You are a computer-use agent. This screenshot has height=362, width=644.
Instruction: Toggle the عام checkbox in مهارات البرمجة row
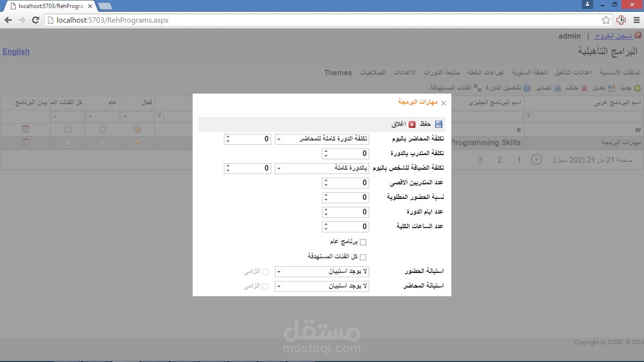pos(103,143)
